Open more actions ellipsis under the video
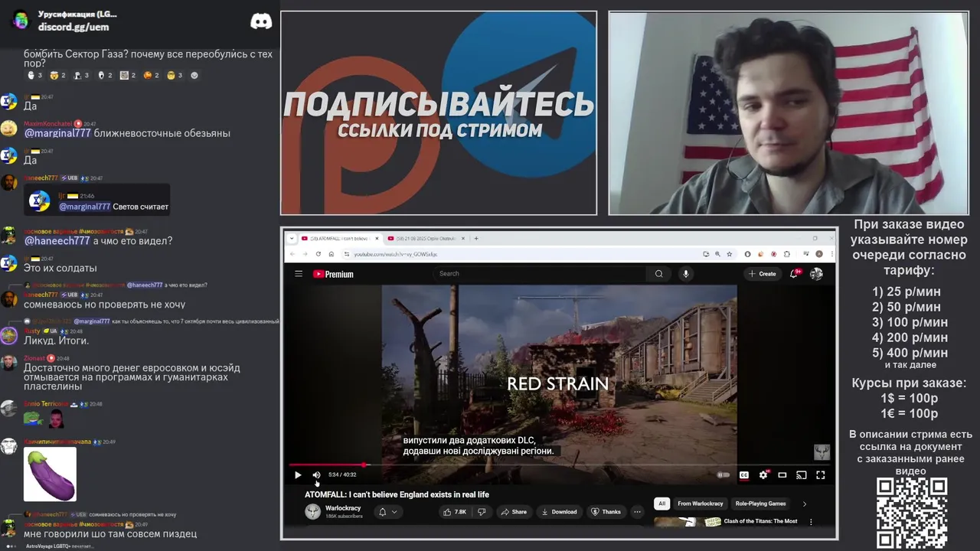980x551 pixels. coord(637,512)
